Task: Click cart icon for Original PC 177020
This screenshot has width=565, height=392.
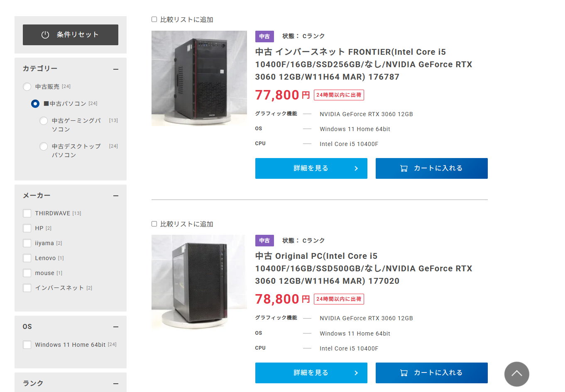Action: (x=404, y=373)
